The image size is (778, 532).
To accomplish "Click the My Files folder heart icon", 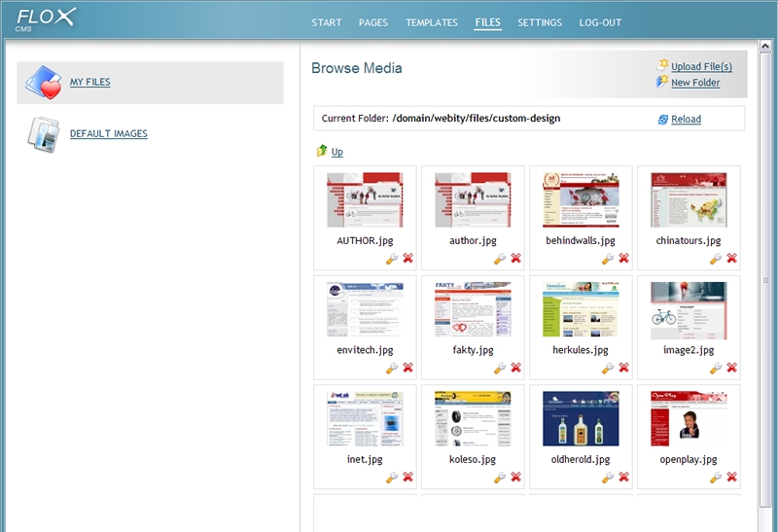I will coord(44,83).
